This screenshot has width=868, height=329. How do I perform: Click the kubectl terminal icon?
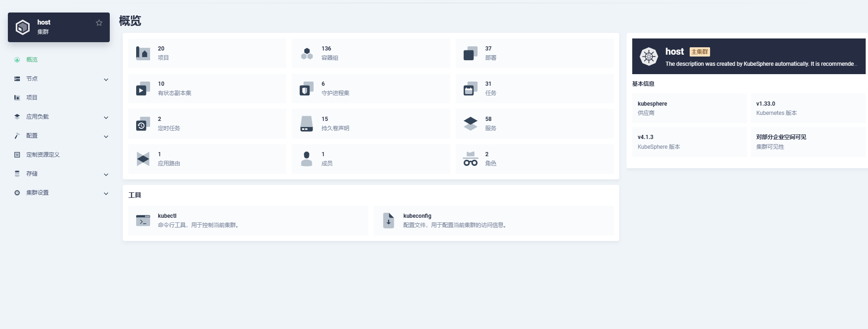[x=143, y=221]
